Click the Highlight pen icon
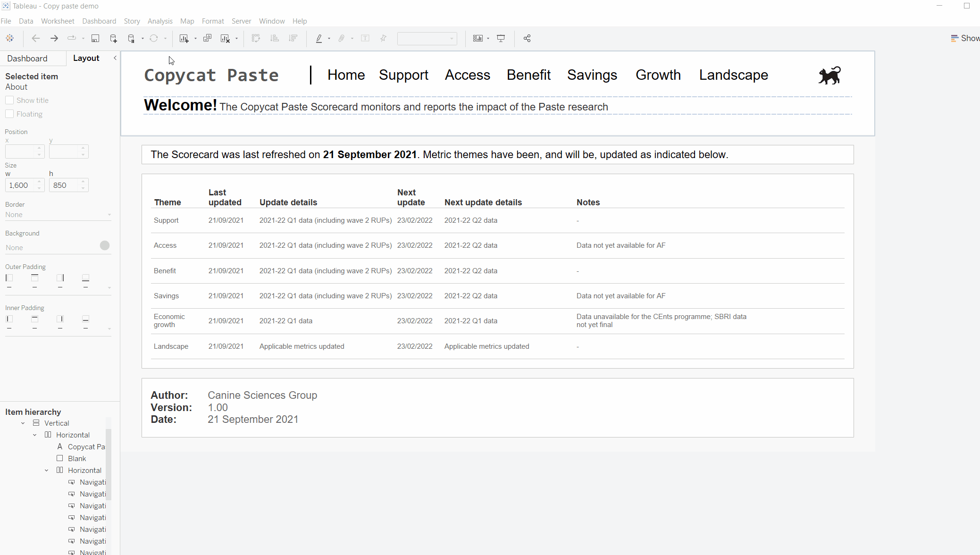This screenshot has height=555, width=980. coord(319,38)
